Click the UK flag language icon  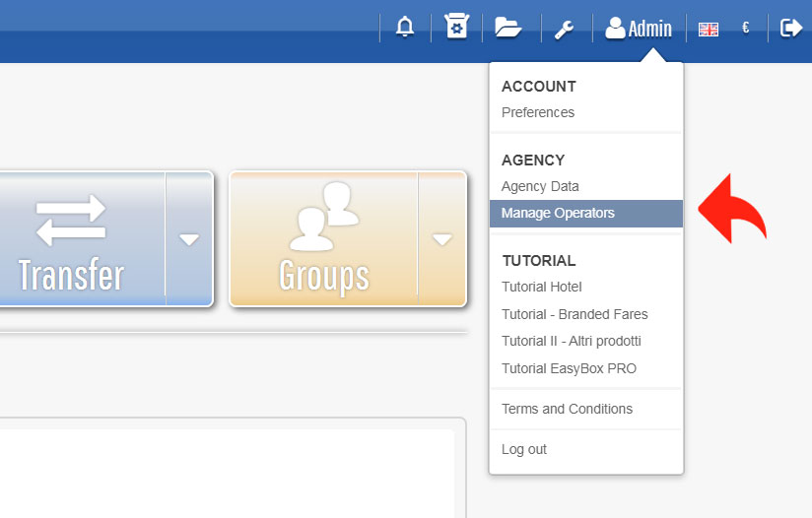pos(708,29)
